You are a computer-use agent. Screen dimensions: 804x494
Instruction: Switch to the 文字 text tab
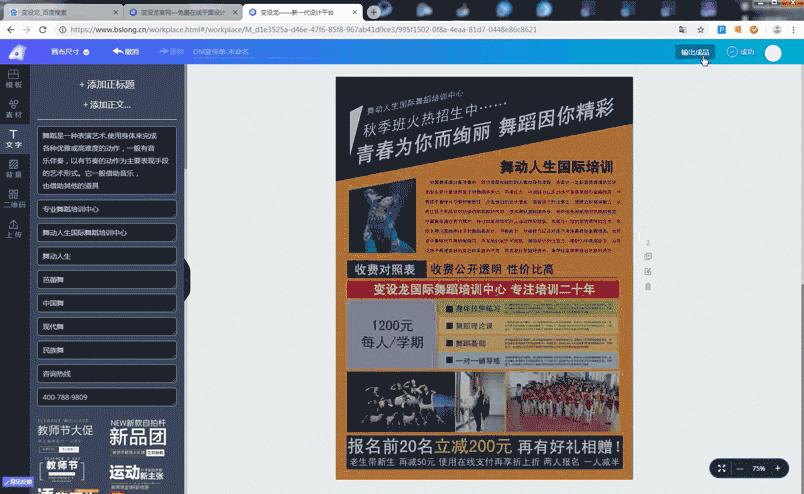point(13,138)
